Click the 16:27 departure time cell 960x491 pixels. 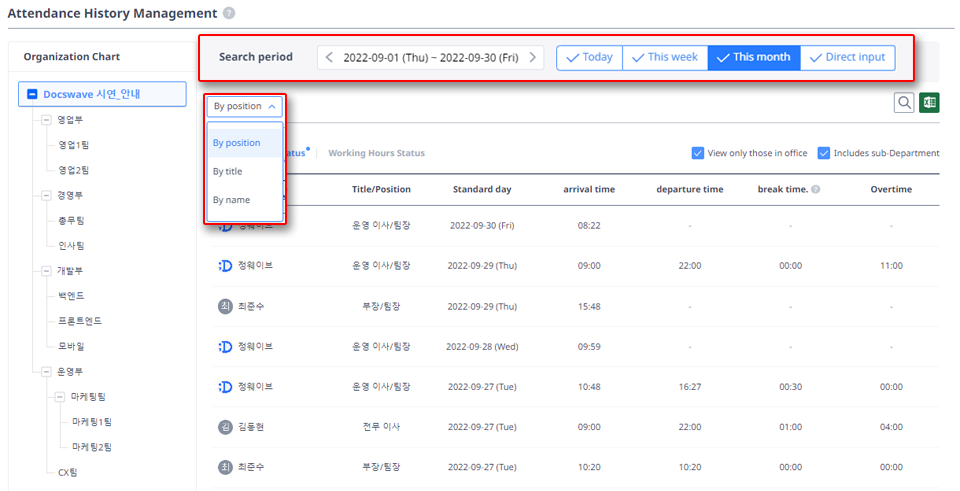(x=689, y=387)
